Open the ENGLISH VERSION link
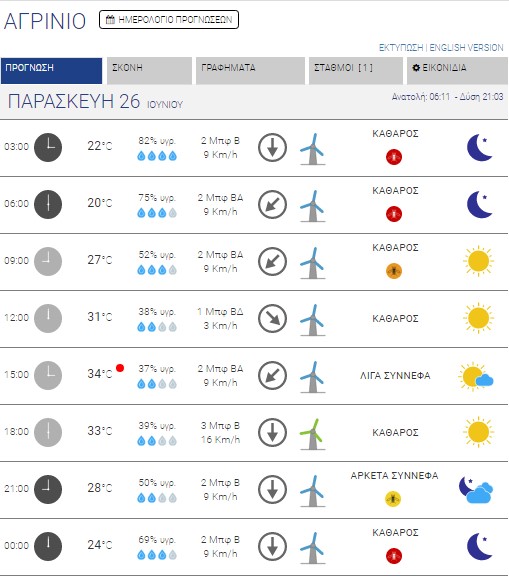 click(x=466, y=47)
